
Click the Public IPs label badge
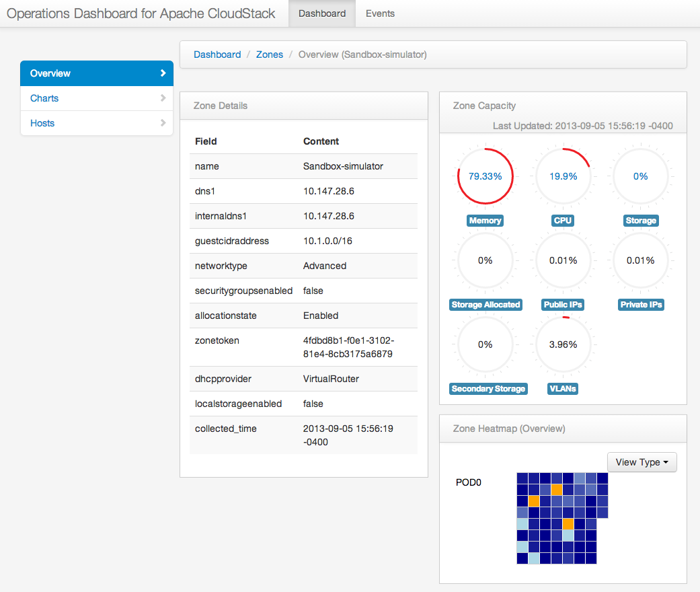563,305
